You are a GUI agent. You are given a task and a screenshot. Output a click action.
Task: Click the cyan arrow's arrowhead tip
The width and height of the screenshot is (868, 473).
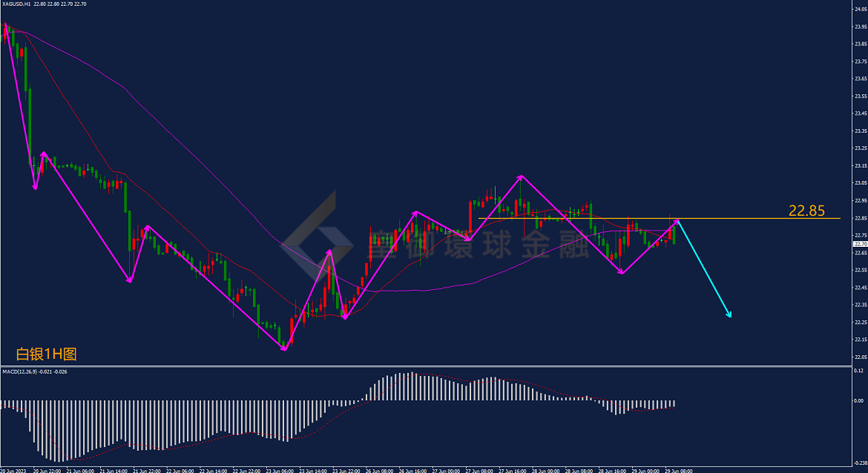[x=731, y=317]
